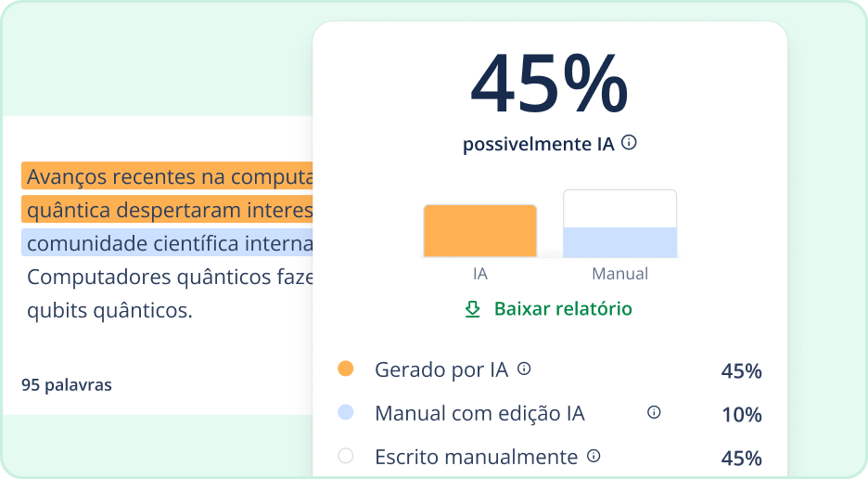Click the "Baixar relatório" link
Screen dimensions: 868x479
pyautogui.click(x=563, y=309)
